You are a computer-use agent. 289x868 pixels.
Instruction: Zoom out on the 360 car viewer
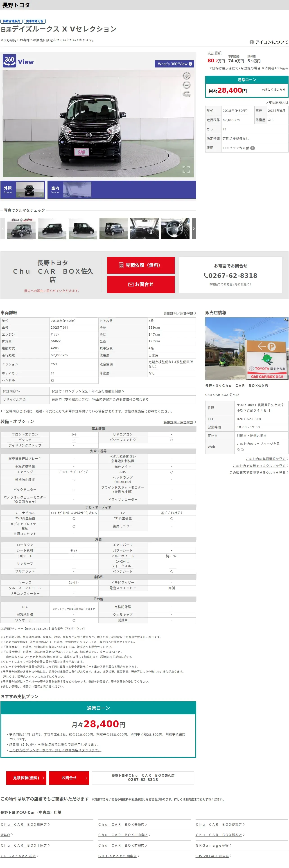(187, 85)
